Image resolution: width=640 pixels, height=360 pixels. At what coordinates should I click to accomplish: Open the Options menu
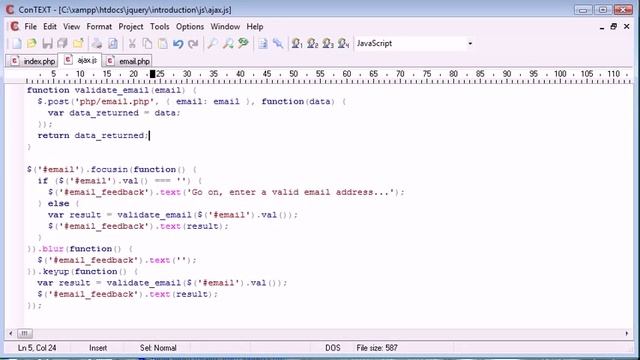(190, 27)
